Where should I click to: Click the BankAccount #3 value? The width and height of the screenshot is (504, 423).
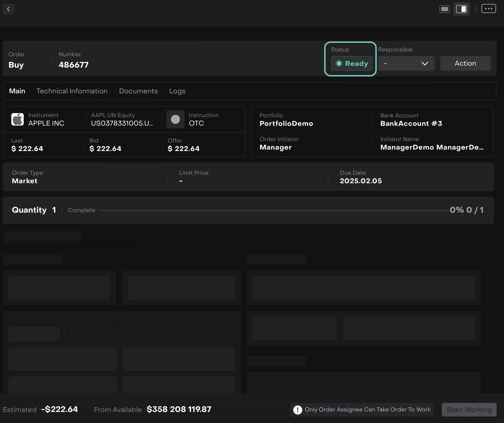coord(411,124)
